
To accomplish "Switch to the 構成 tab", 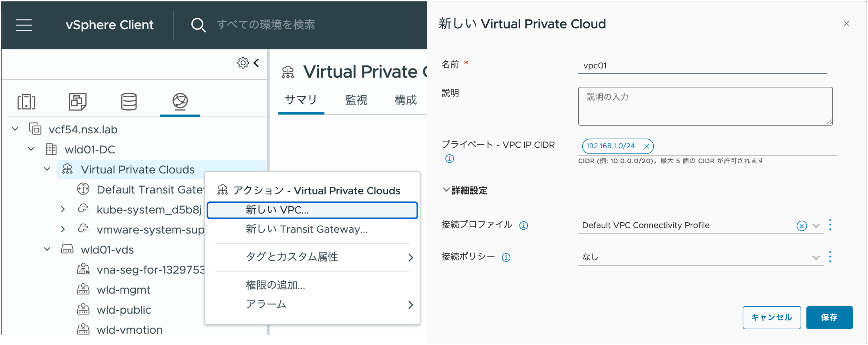I will coord(406,100).
